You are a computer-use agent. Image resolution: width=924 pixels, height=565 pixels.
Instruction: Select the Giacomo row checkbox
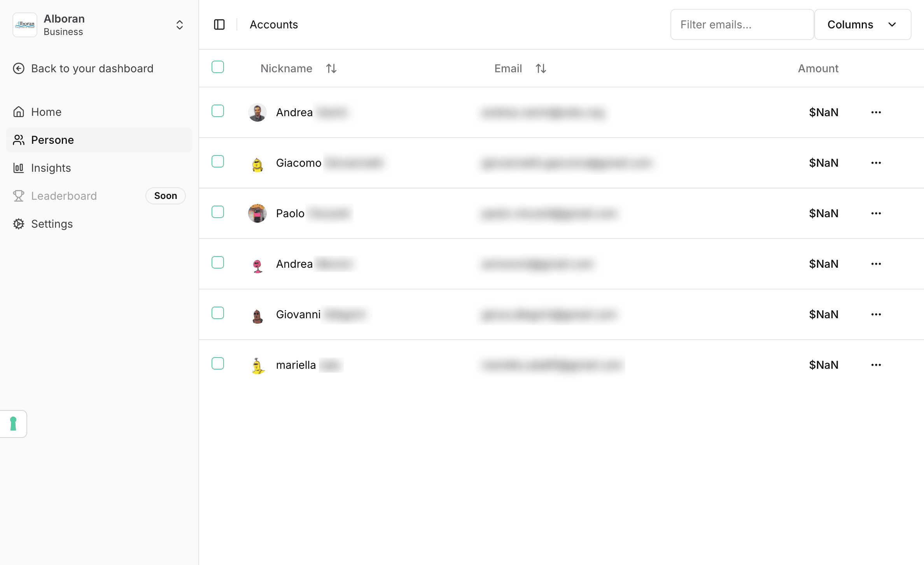[x=218, y=161]
